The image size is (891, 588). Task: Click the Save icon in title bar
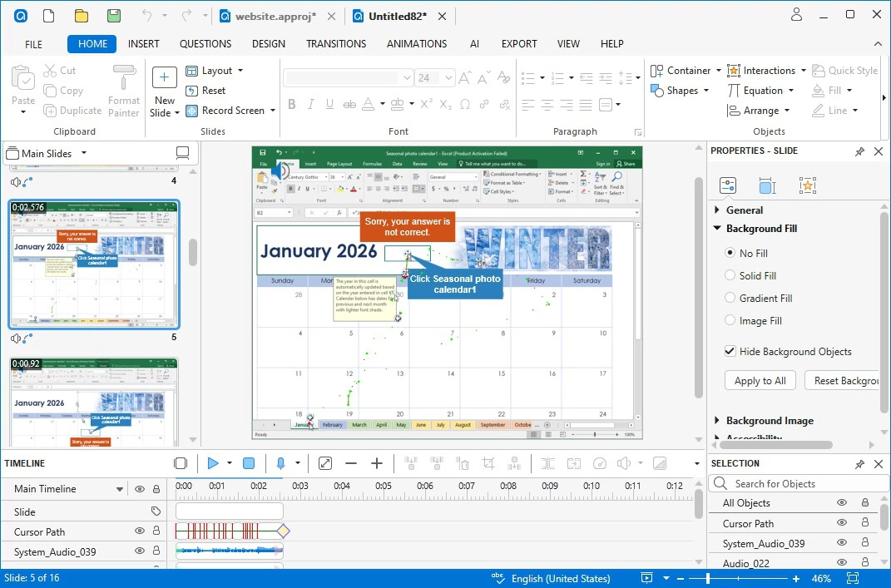pos(113,15)
